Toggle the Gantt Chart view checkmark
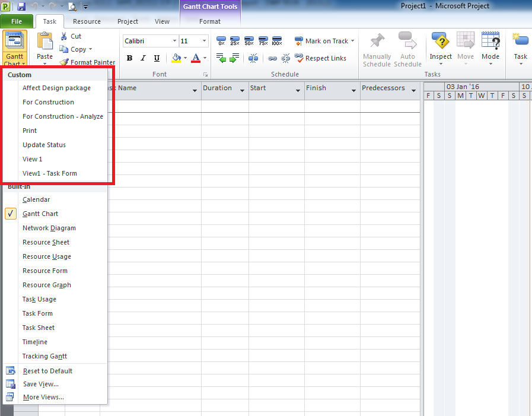 click(10, 213)
